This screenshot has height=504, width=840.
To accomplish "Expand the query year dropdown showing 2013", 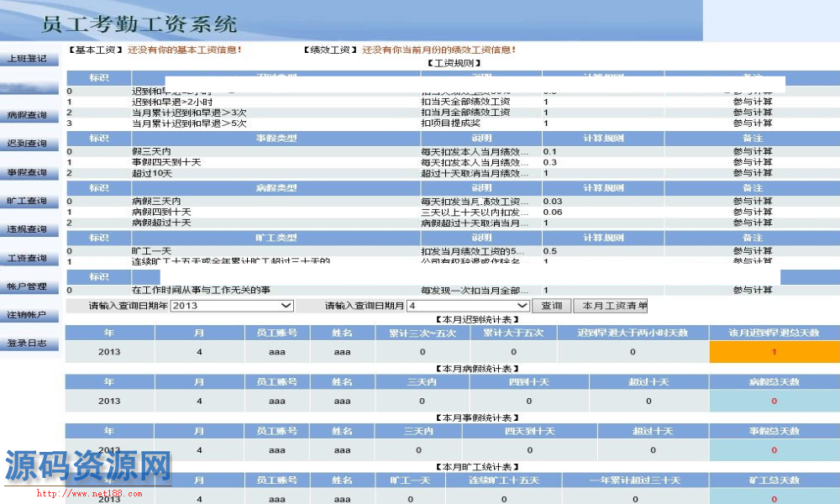I will click(x=232, y=306).
